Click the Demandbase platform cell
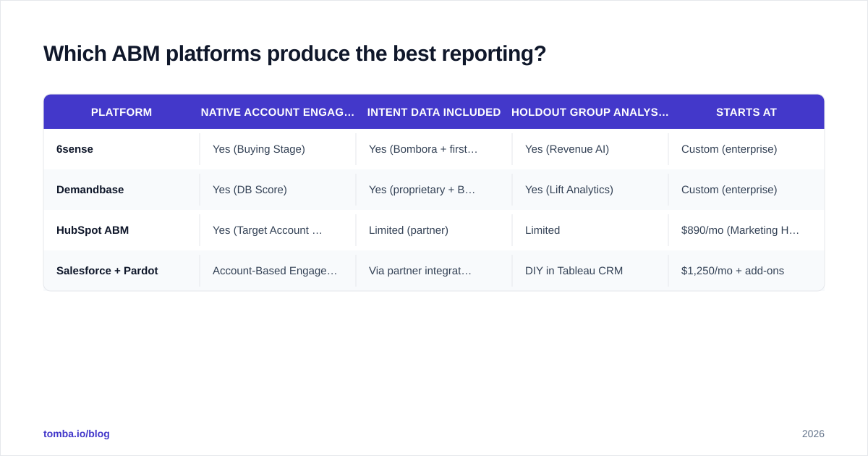Screen dimensions: 868x456 click(122, 190)
